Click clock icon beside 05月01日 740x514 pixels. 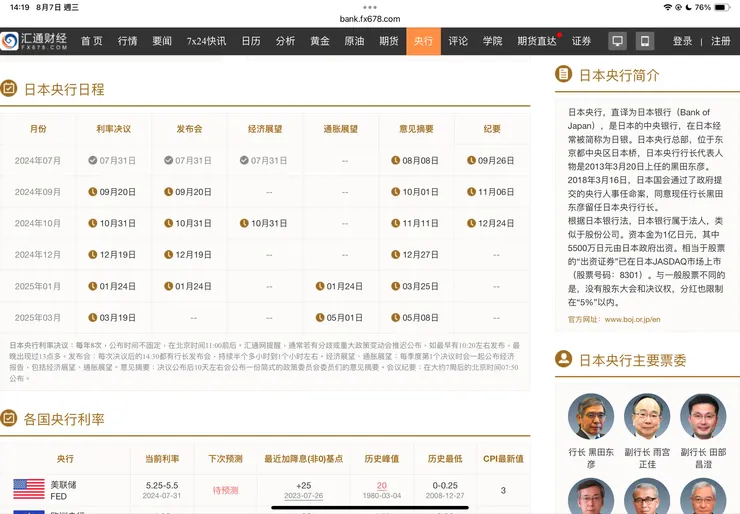pyautogui.click(x=320, y=317)
